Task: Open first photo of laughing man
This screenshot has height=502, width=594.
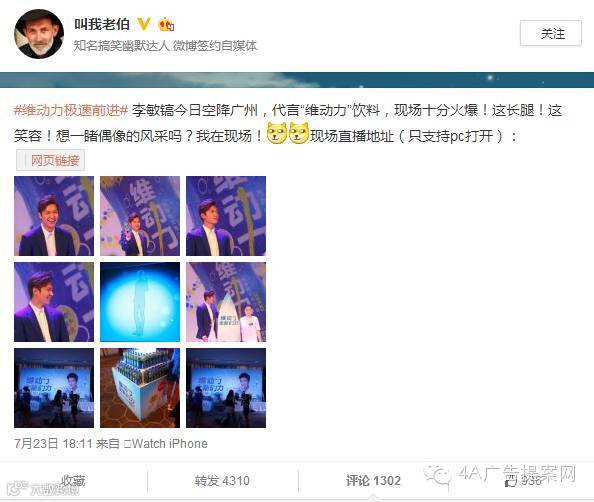Action: coord(54,216)
